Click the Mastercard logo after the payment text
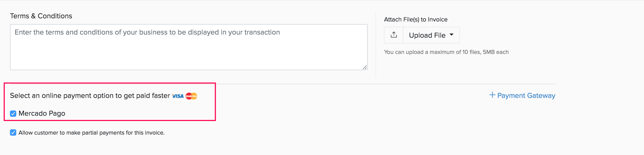This screenshot has width=644, height=155. 191,96
